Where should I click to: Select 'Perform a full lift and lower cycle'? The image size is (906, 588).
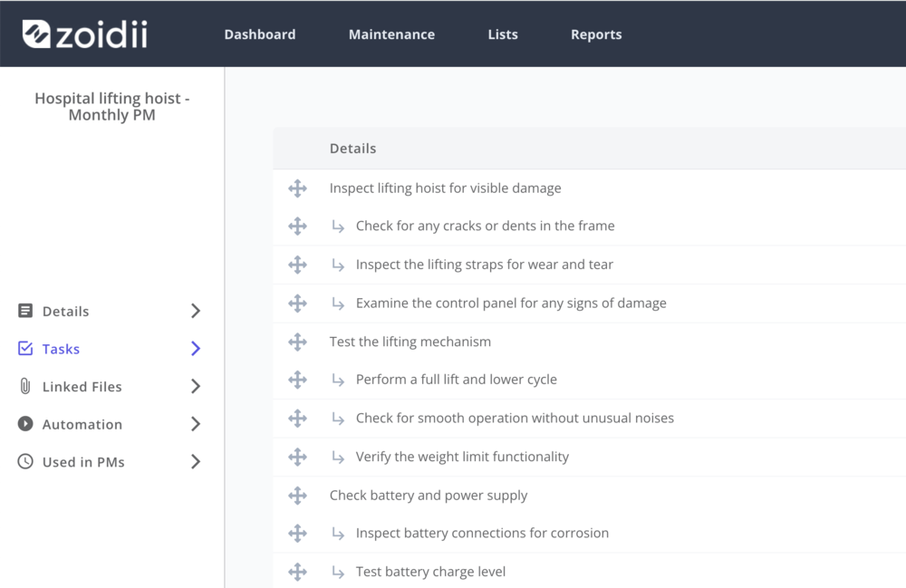(x=457, y=380)
